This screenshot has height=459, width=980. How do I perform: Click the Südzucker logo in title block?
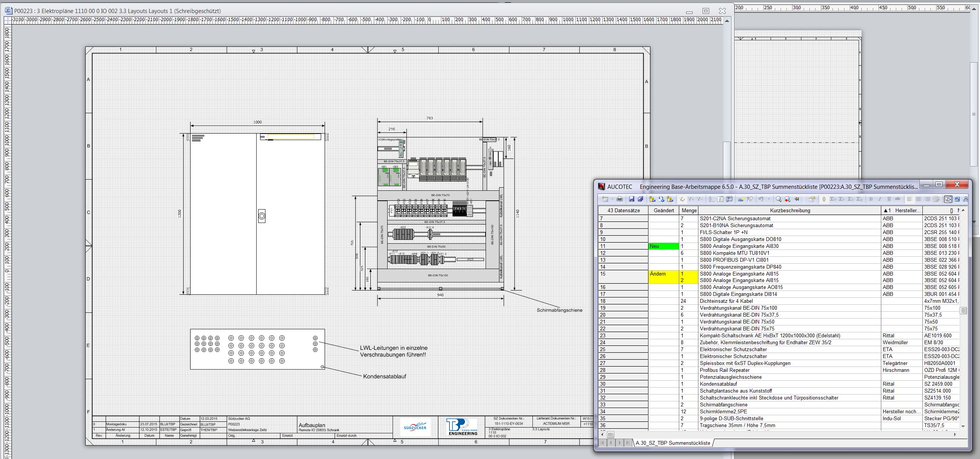point(415,427)
